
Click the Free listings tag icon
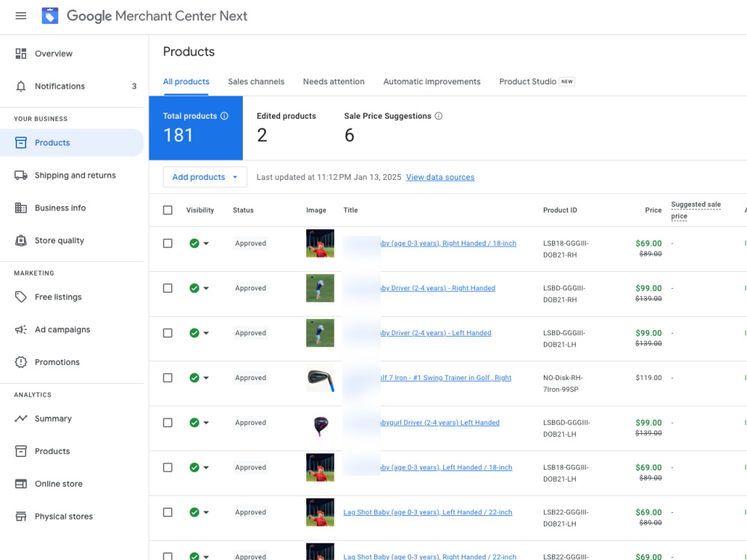(x=21, y=296)
